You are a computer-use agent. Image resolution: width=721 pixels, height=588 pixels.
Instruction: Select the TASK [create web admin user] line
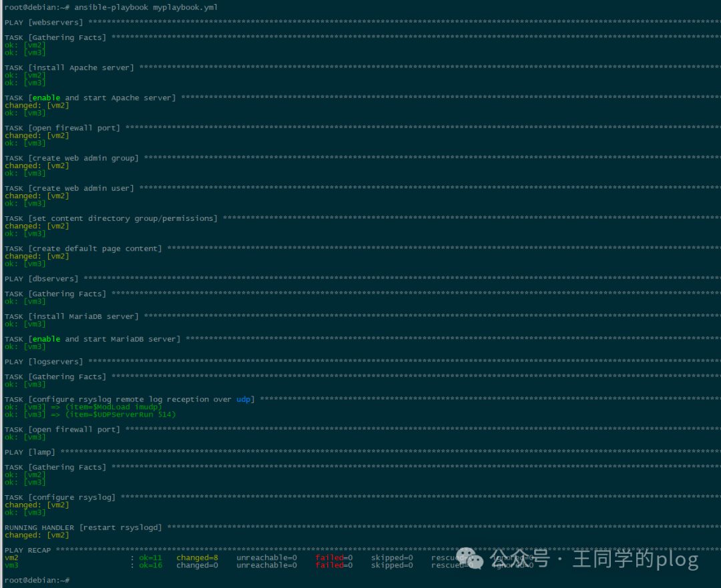pyautogui.click(x=363, y=188)
